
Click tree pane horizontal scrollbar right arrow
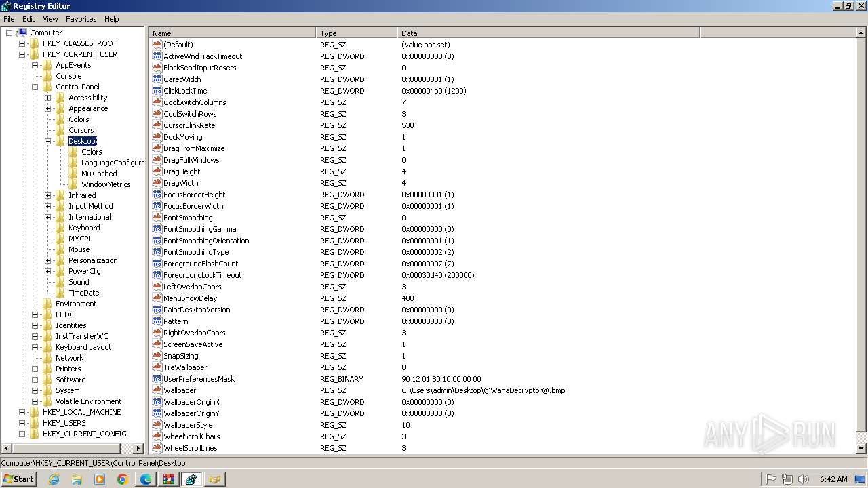[138, 448]
